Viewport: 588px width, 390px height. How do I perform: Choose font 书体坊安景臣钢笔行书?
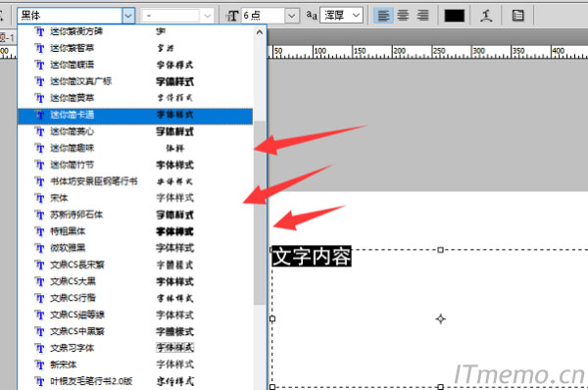click(x=135, y=181)
